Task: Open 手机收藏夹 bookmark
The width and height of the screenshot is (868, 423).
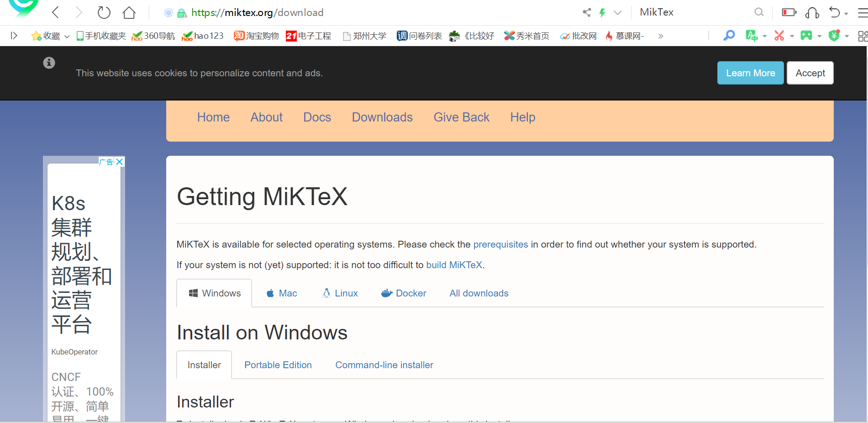Action: click(101, 36)
